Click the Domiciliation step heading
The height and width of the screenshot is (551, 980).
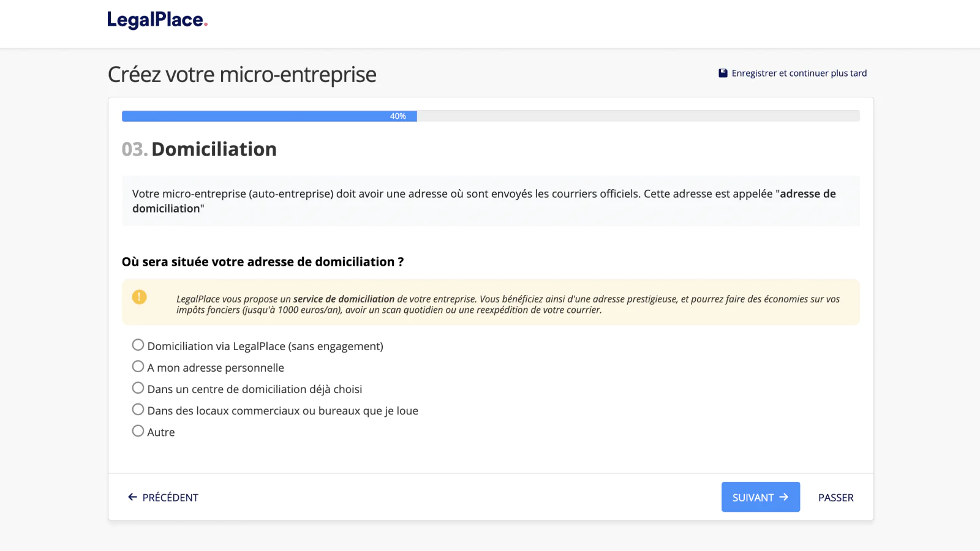[214, 149]
